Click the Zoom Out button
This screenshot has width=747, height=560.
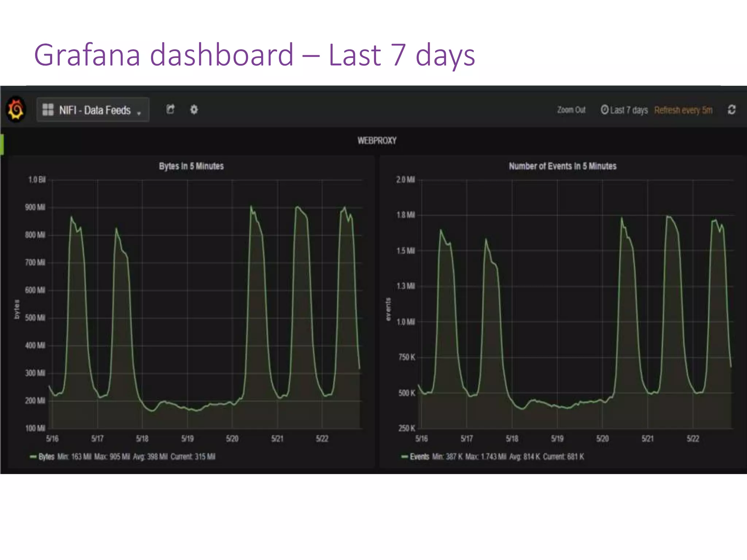click(571, 110)
